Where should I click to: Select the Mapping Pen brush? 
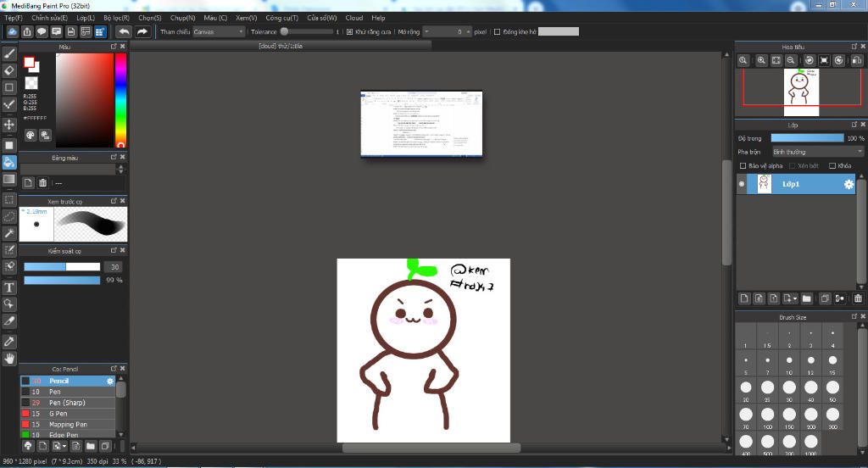68,424
